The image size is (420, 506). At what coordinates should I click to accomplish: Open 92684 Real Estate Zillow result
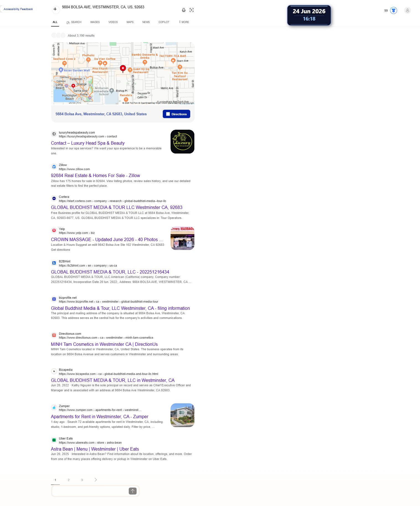click(x=96, y=176)
